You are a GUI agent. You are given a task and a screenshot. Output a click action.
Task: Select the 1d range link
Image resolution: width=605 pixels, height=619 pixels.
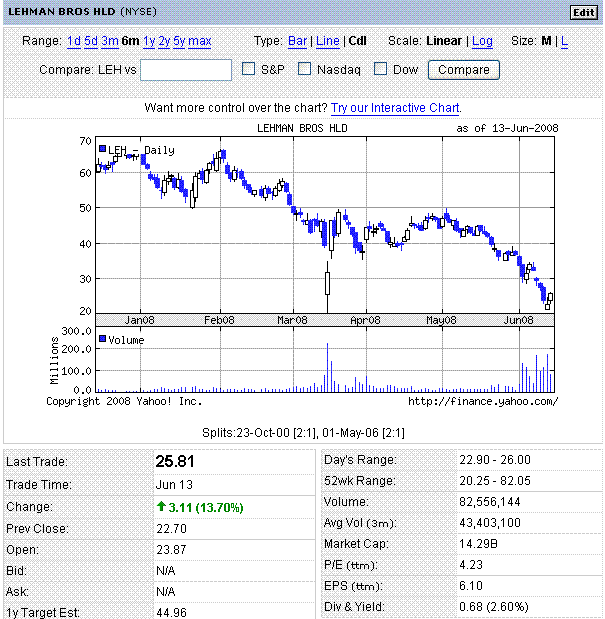[74, 41]
